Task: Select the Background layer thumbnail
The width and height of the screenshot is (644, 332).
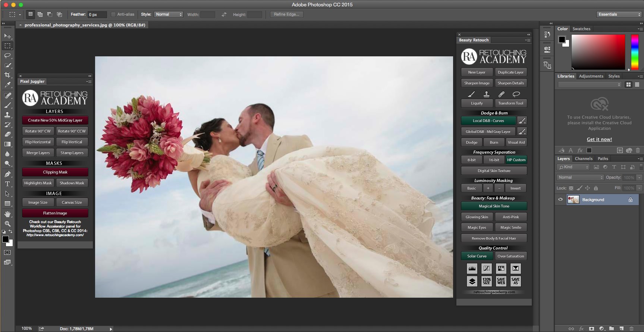Action: pyautogui.click(x=573, y=200)
